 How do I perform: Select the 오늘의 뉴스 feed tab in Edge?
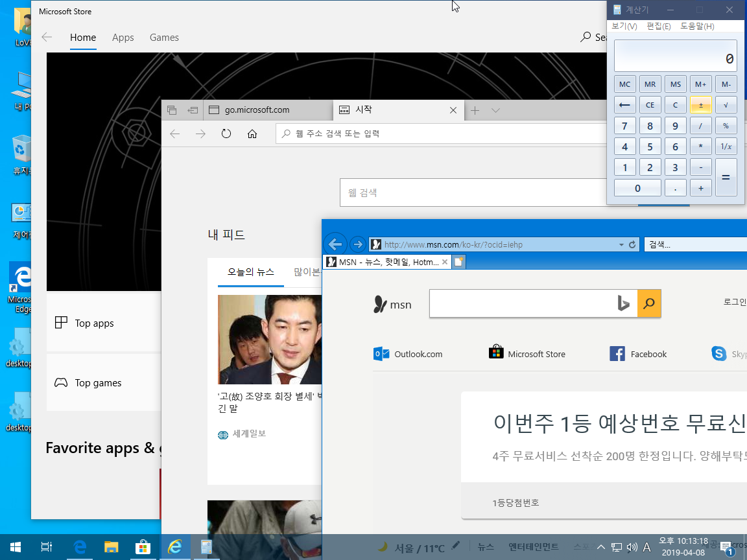pos(250,272)
